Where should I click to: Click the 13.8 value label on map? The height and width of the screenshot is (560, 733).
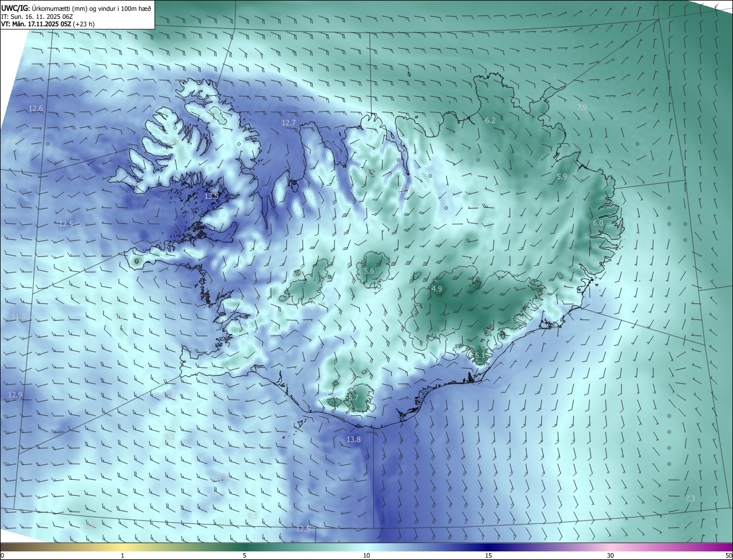[x=354, y=440]
